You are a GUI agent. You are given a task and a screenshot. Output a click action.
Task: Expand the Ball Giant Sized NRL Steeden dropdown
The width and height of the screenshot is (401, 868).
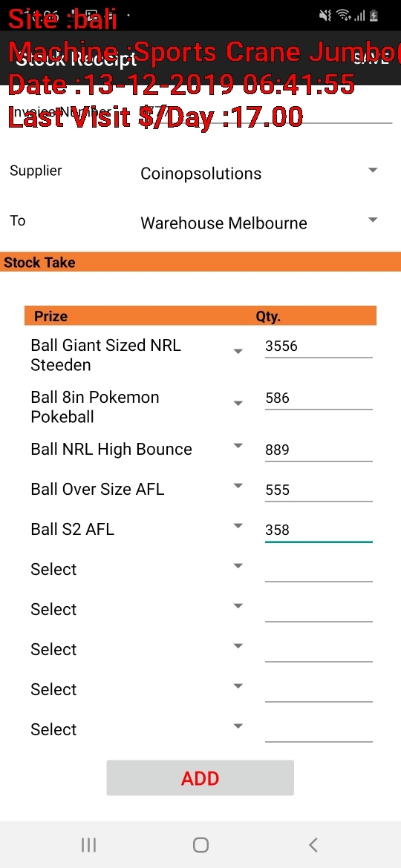coord(137,355)
